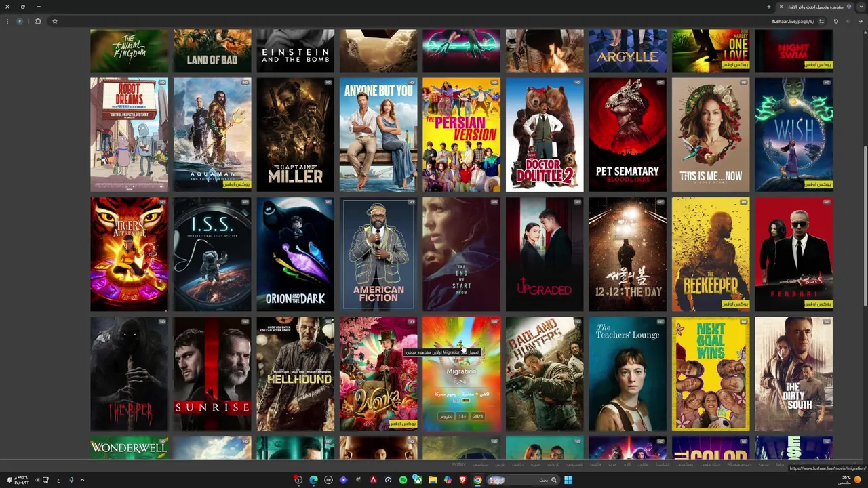Open the red A app in taskbar

tap(373, 480)
